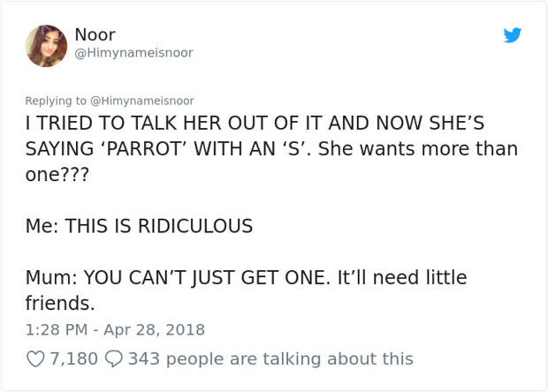Screen dimensions: 548x392
Task: Click 'one???' in the tweet text
Action: click(57, 174)
